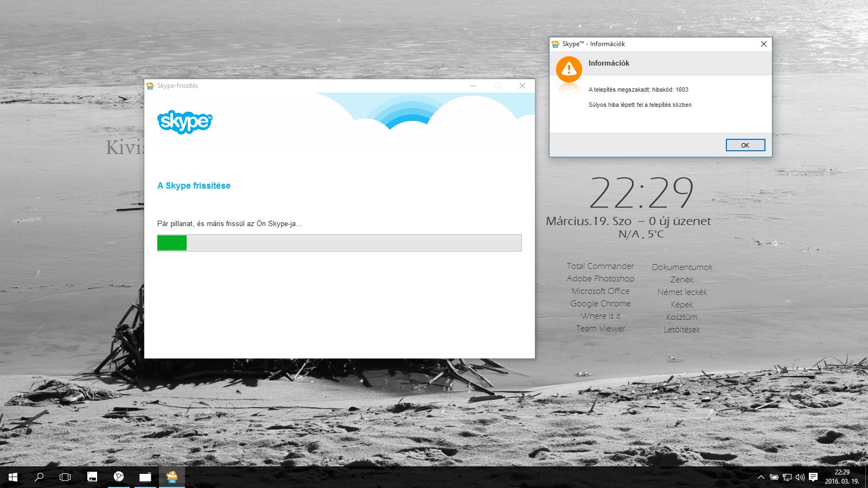Expand hidden system tray icons chevron
The image size is (868, 488).
[x=761, y=477]
